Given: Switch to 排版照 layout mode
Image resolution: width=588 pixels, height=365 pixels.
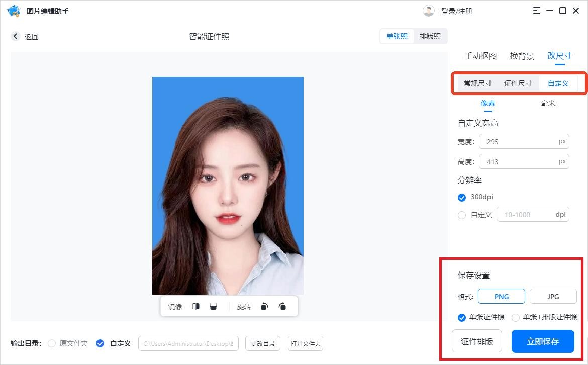Looking at the screenshot, I should [430, 36].
